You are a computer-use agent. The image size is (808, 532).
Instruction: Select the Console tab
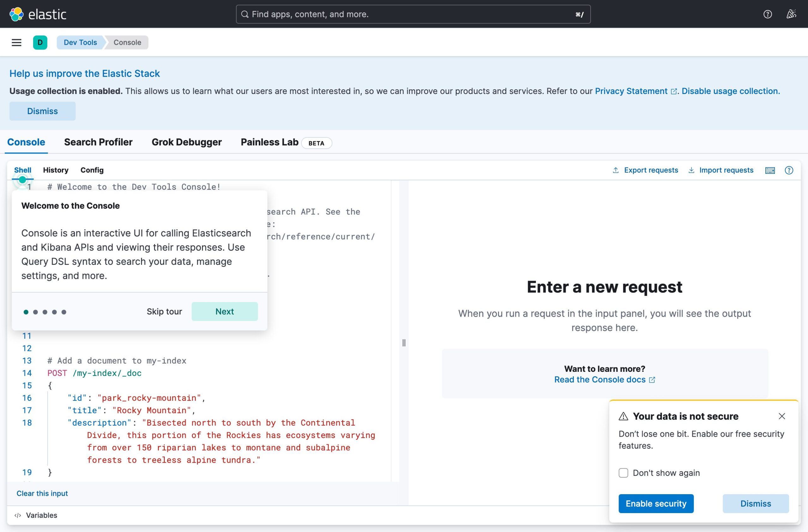(x=26, y=142)
